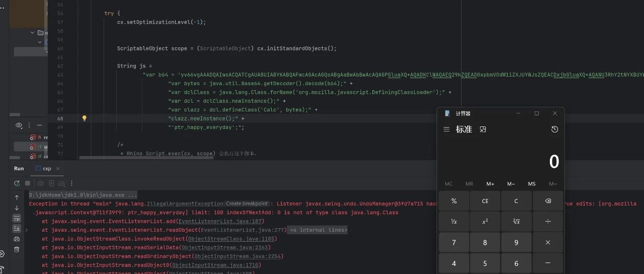Click the java.exe command line text
Screen dimensions: 644x274
coord(83,195)
